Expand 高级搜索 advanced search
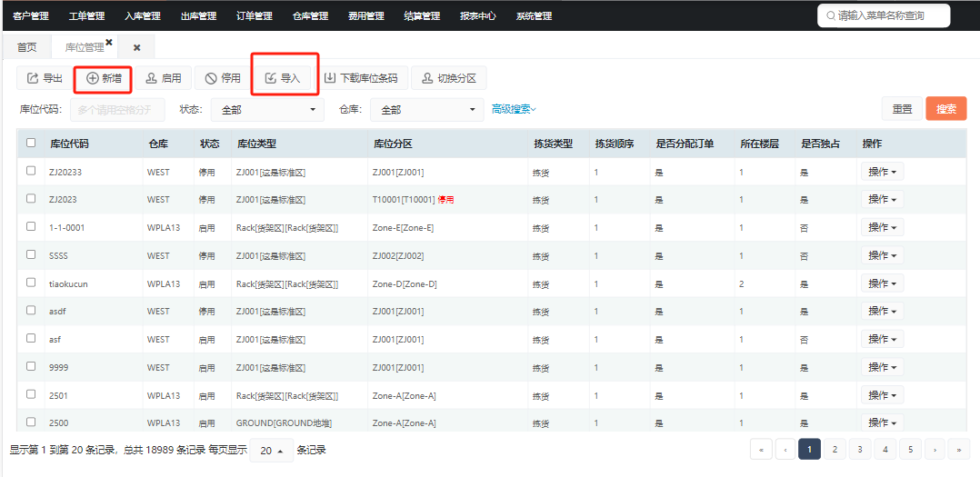Viewport: 980px width, 477px height. coord(514,109)
